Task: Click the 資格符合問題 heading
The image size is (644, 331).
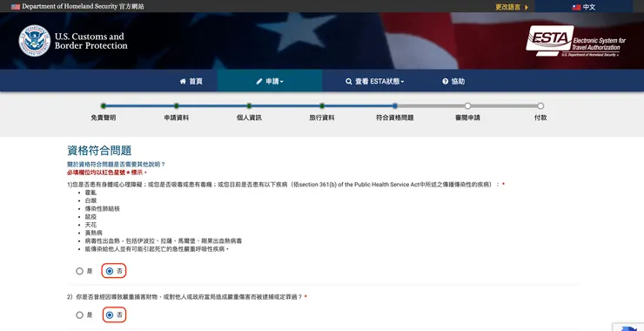Action: (x=99, y=151)
